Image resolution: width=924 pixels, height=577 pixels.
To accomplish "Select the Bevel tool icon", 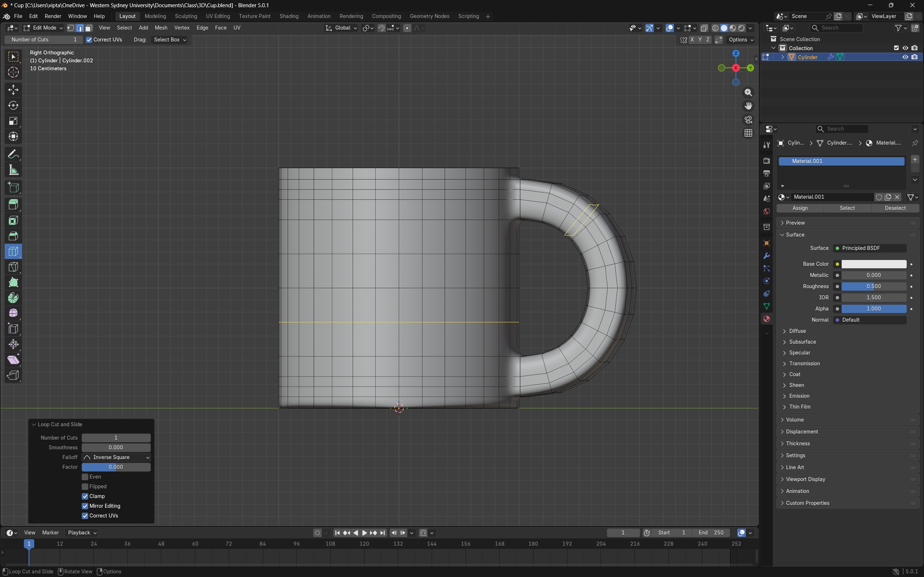I will pos(13,236).
